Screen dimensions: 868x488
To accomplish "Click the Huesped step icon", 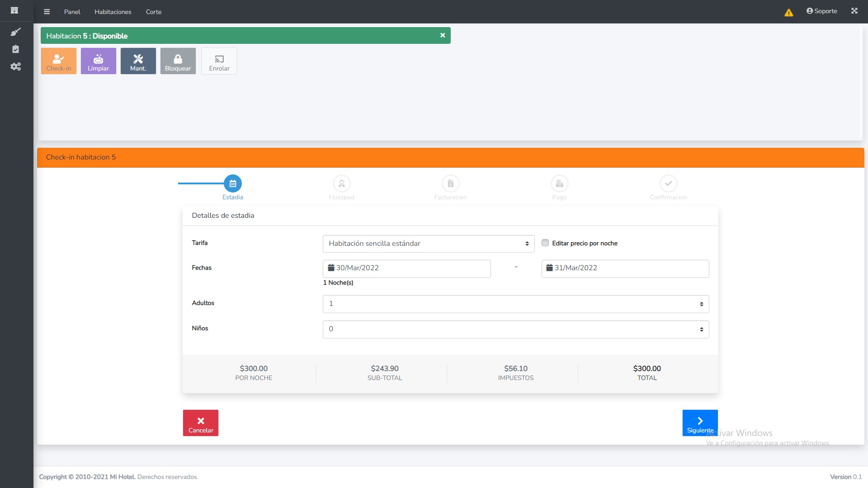I will tap(342, 183).
